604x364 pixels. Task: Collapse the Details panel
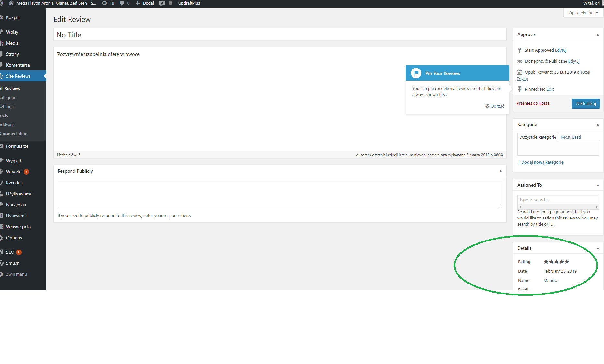(x=598, y=248)
